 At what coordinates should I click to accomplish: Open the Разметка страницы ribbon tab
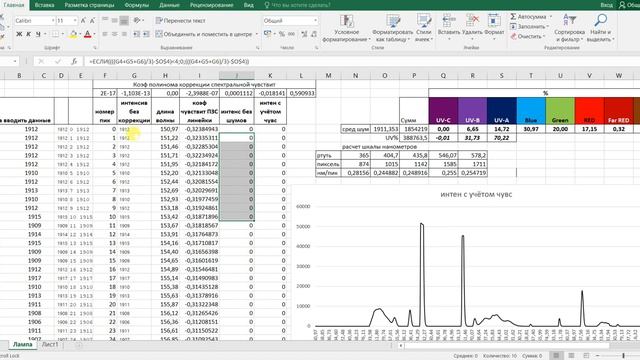pos(89,5)
